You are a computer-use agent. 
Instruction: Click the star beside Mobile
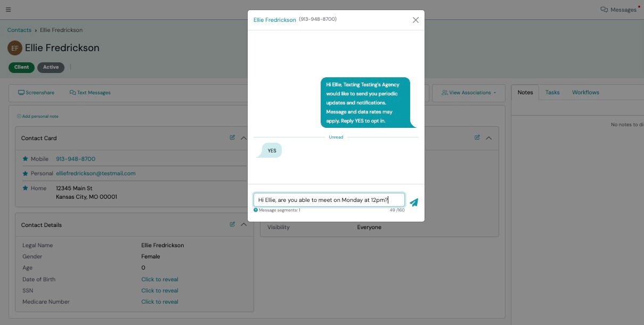click(25, 159)
